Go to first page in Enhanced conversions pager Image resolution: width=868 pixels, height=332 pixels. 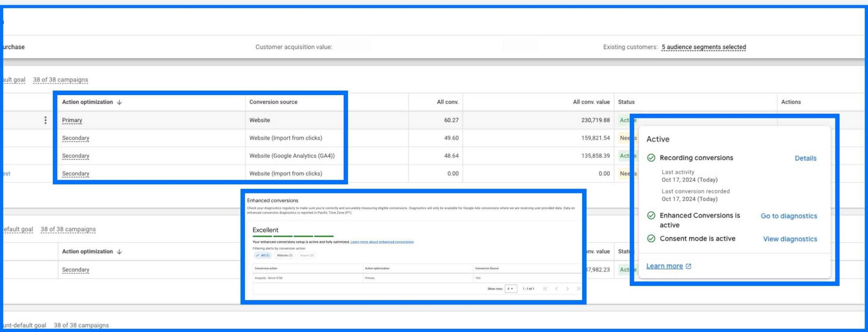545,289
